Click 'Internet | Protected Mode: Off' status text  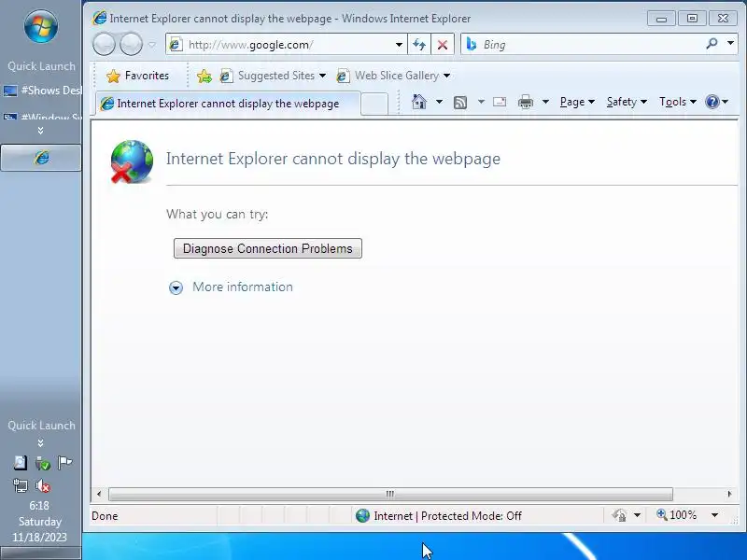pyautogui.click(x=447, y=516)
